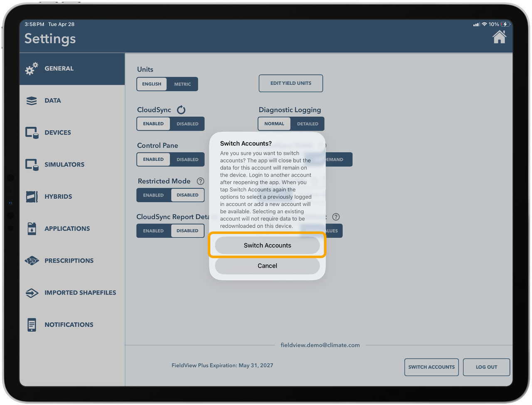The height and width of the screenshot is (405, 532).
Task: Open the Data settings tab
Action: [x=72, y=101]
